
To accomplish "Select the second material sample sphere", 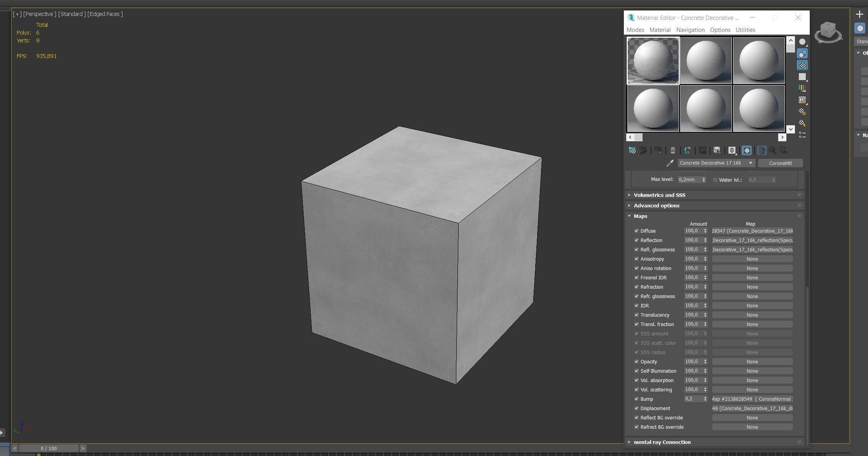I will click(706, 61).
